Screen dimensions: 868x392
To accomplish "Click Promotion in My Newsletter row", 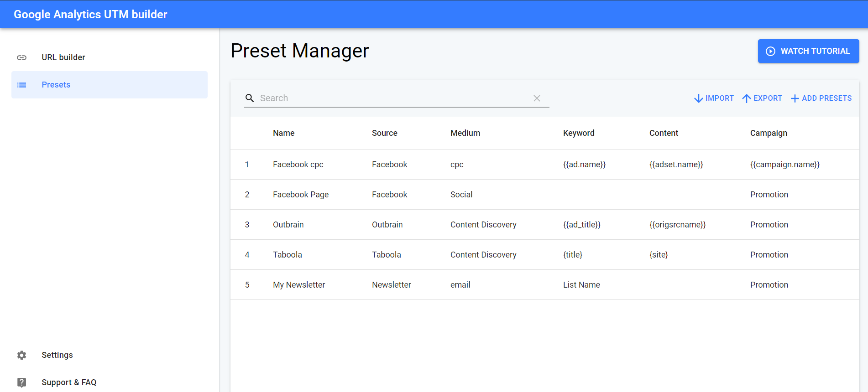I will [769, 285].
